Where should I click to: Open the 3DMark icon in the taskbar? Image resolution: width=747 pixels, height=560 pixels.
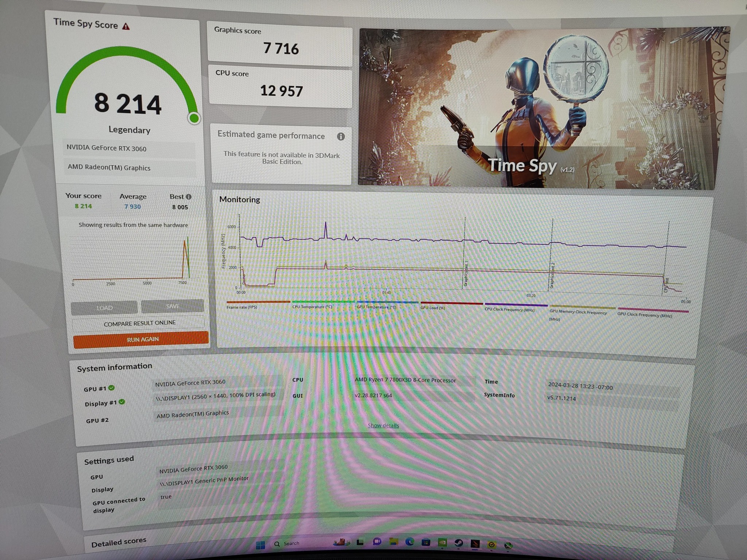click(x=475, y=544)
